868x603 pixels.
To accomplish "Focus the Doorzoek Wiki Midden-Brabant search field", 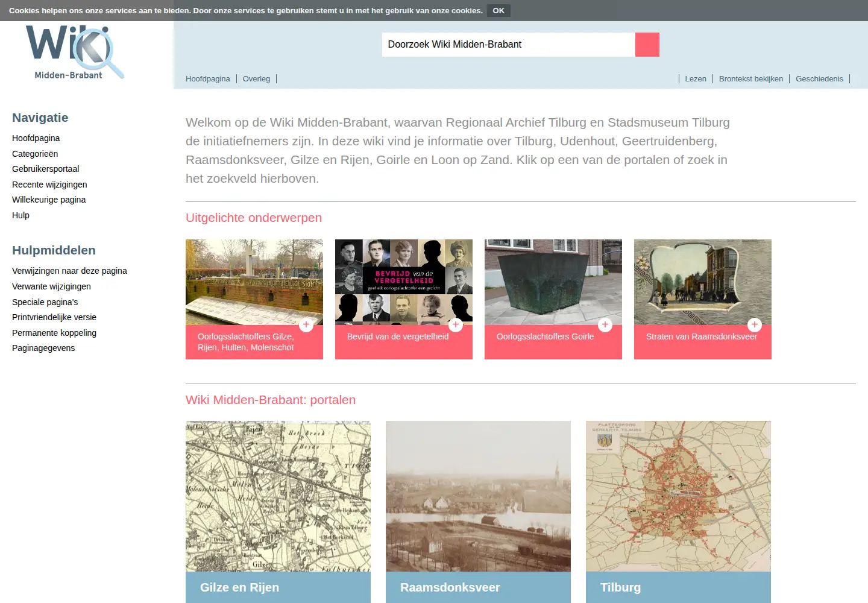I will coord(509,45).
